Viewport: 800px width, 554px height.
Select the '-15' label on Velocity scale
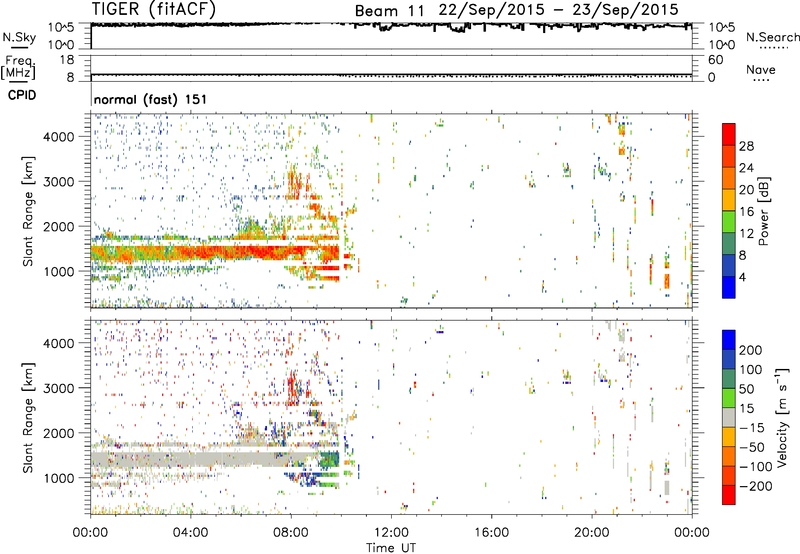pos(752,428)
